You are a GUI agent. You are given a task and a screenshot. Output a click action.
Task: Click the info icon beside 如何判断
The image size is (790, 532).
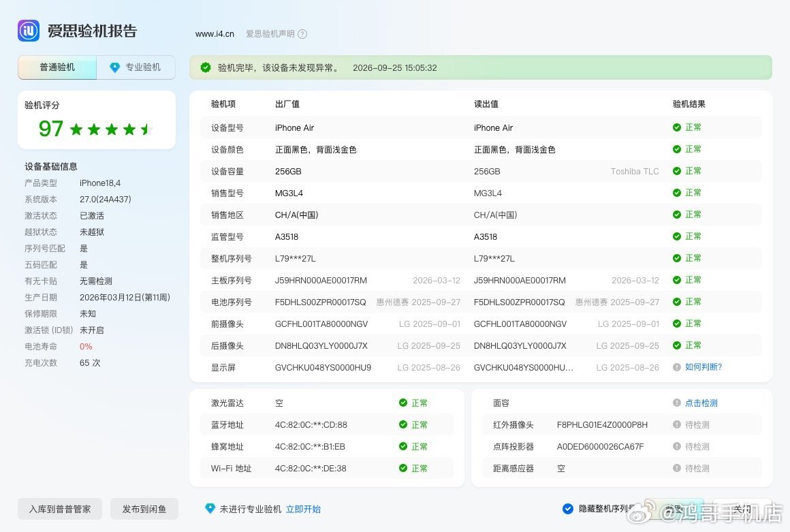[x=677, y=367]
